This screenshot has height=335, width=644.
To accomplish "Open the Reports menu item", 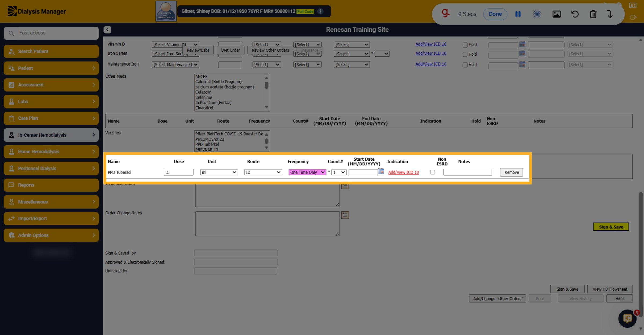I will pyautogui.click(x=51, y=185).
